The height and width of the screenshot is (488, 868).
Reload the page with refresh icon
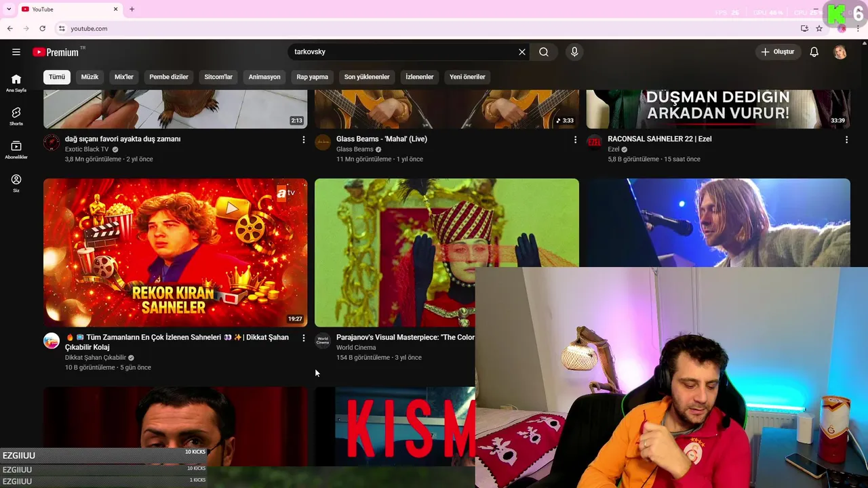point(42,28)
